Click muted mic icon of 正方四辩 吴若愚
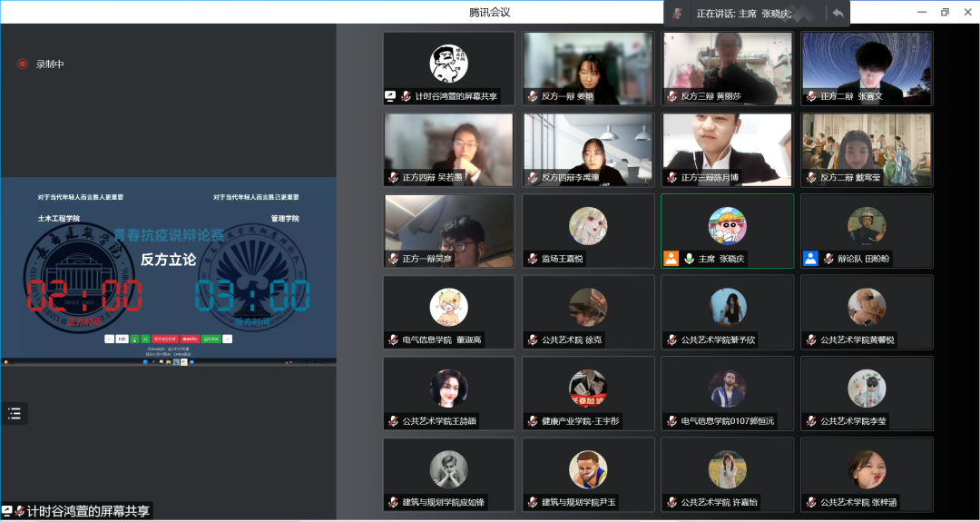Image resolution: width=980 pixels, height=522 pixels. coord(393,178)
